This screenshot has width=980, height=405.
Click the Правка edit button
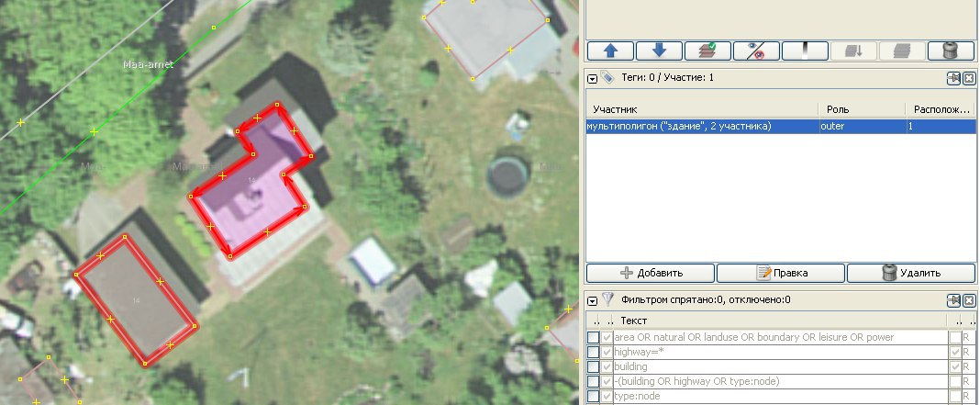point(781,273)
